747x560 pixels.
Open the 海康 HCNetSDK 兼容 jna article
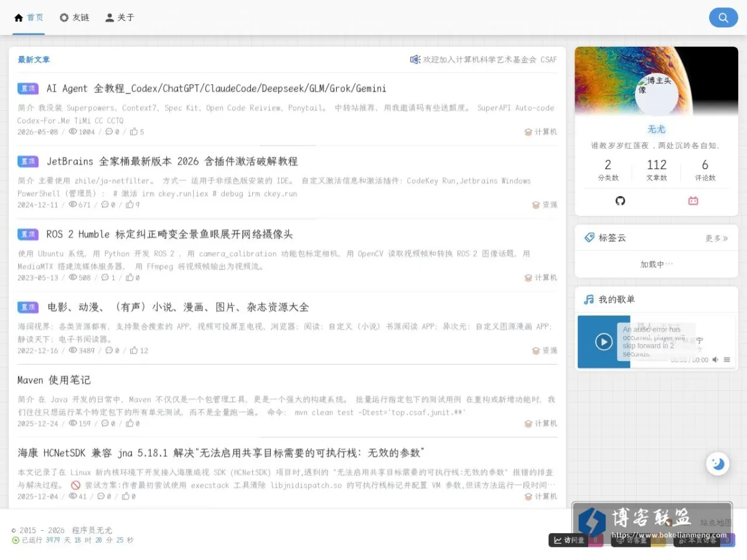pos(221,452)
